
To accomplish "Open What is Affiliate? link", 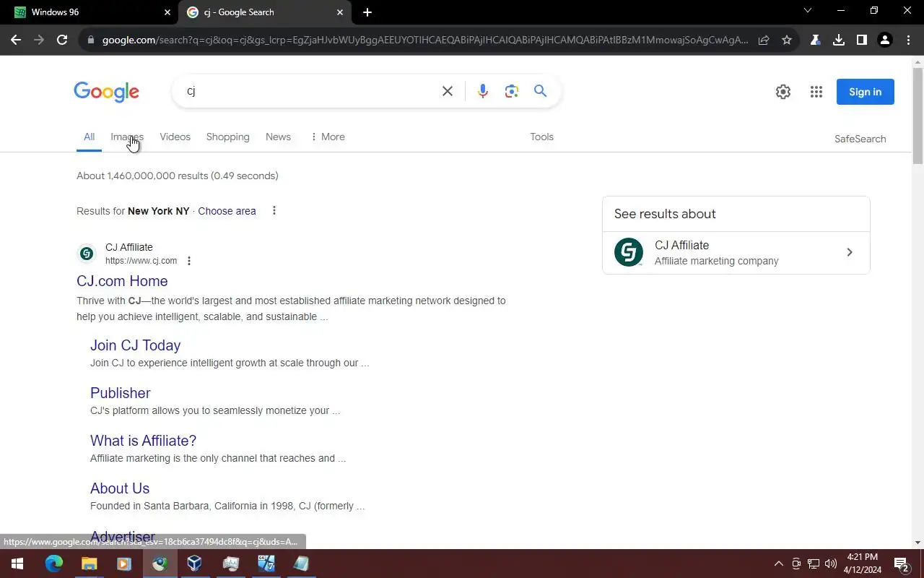I will click(143, 441).
